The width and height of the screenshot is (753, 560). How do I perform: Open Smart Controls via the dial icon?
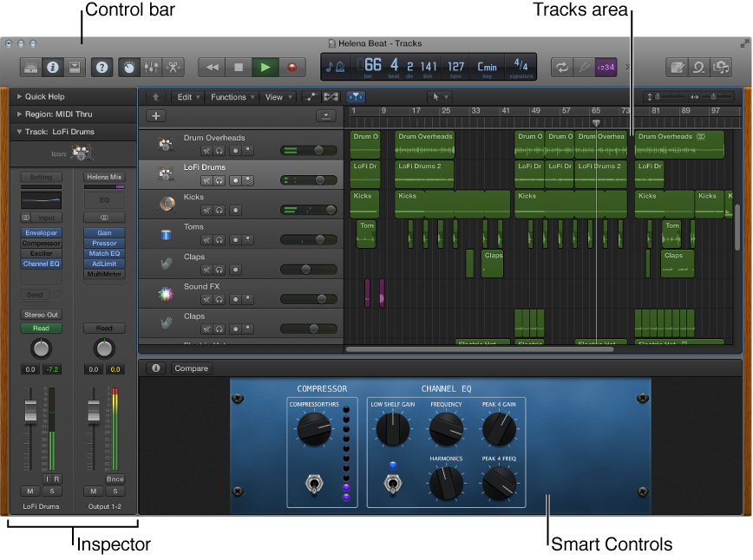[x=128, y=68]
